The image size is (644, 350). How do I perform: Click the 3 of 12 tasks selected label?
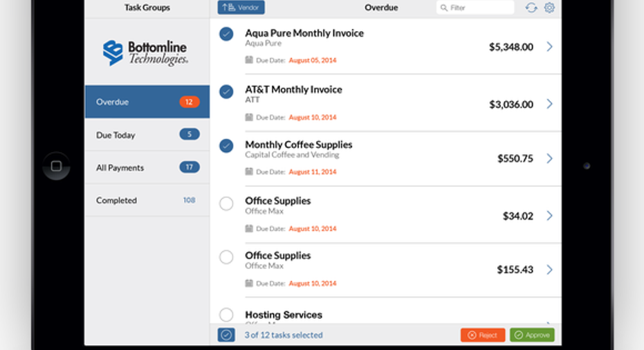click(284, 335)
